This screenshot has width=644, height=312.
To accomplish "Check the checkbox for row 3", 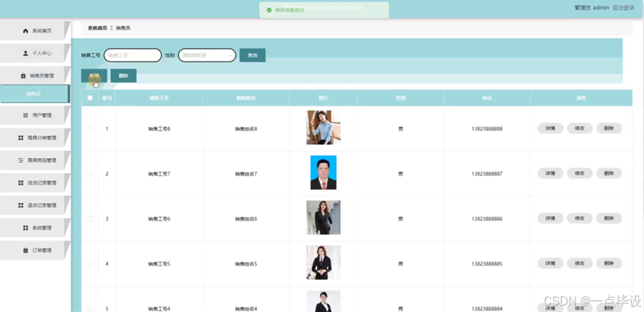I will (x=90, y=219).
